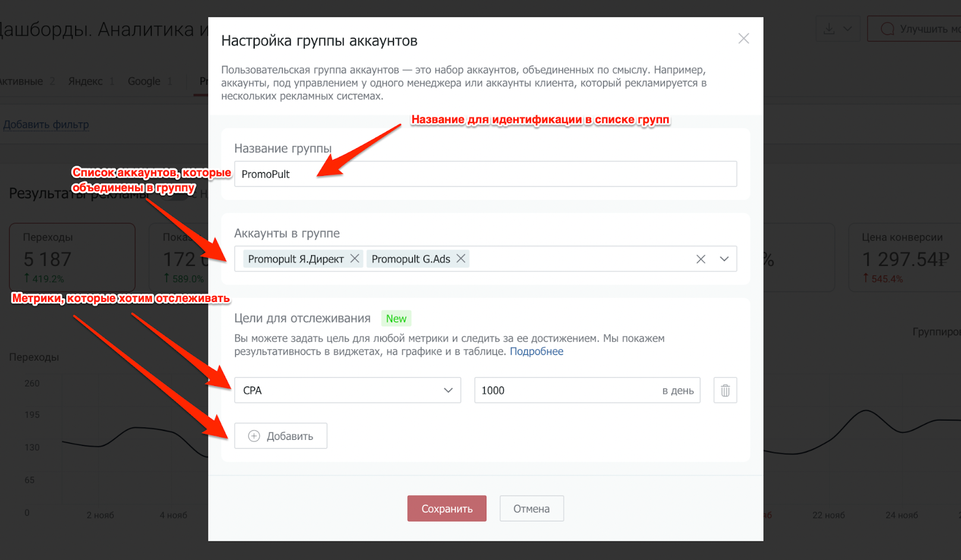Click the Promopult G.Ads tag label
Image resolution: width=961 pixels, height=560 pixels.
pyautogui.click(x=411, y=259)
